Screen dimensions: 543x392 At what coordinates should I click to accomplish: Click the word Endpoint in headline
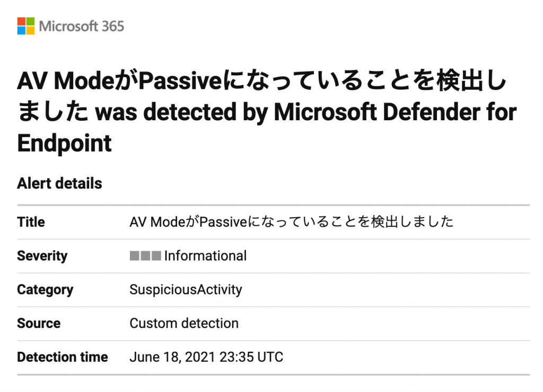pyautogui.click(x=64, y=143)
